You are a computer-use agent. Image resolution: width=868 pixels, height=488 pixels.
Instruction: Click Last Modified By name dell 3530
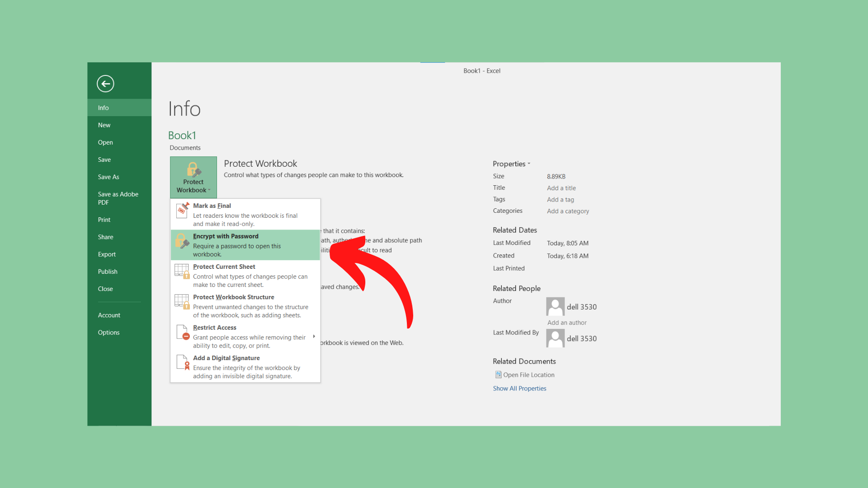pyautogui.click(x=582, y=338)
